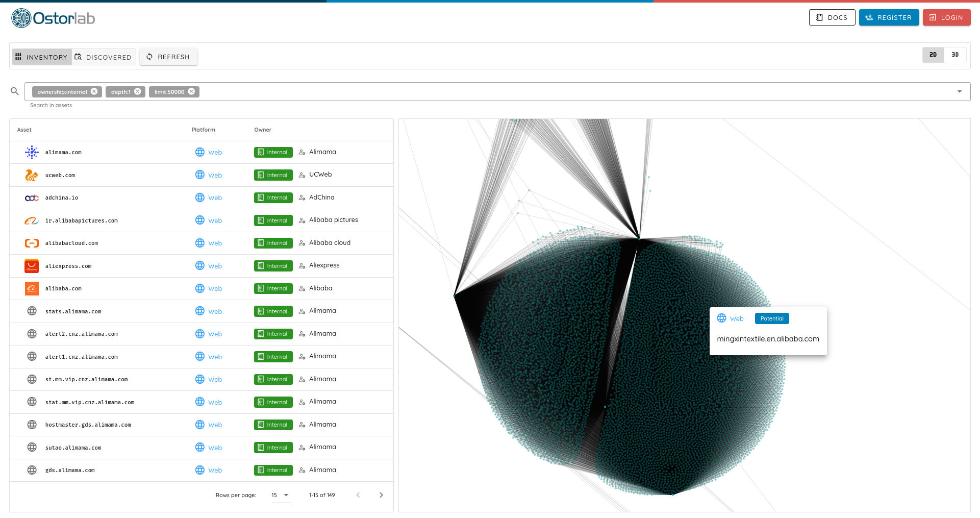Screen dimensions: 980x518
Task: Click the Web link for alibabacloud.com
Action: [x=215, y=243]
